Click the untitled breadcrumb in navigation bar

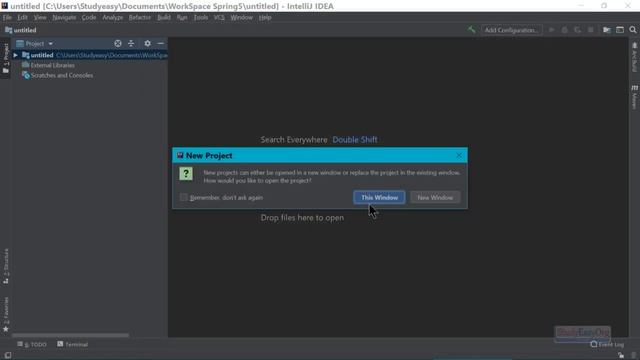[21, 30]
